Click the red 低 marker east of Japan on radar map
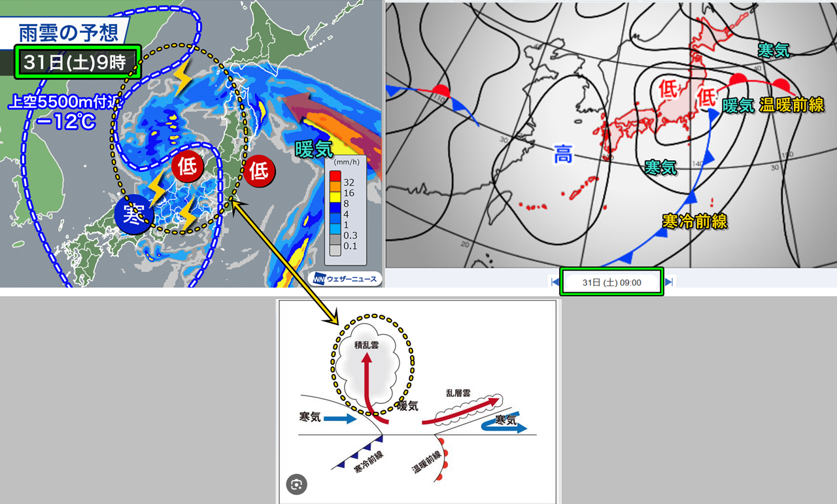The image size is (837, 504). [x=258, y=171]
